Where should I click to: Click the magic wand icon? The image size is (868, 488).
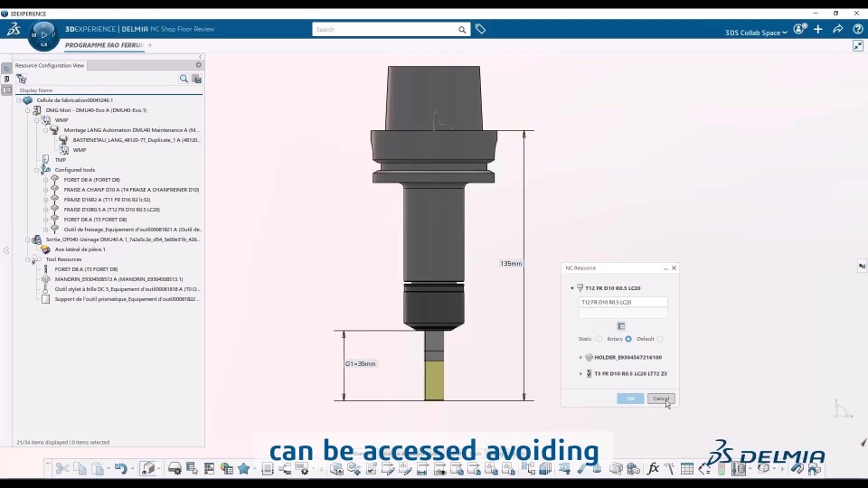point(669,469)
